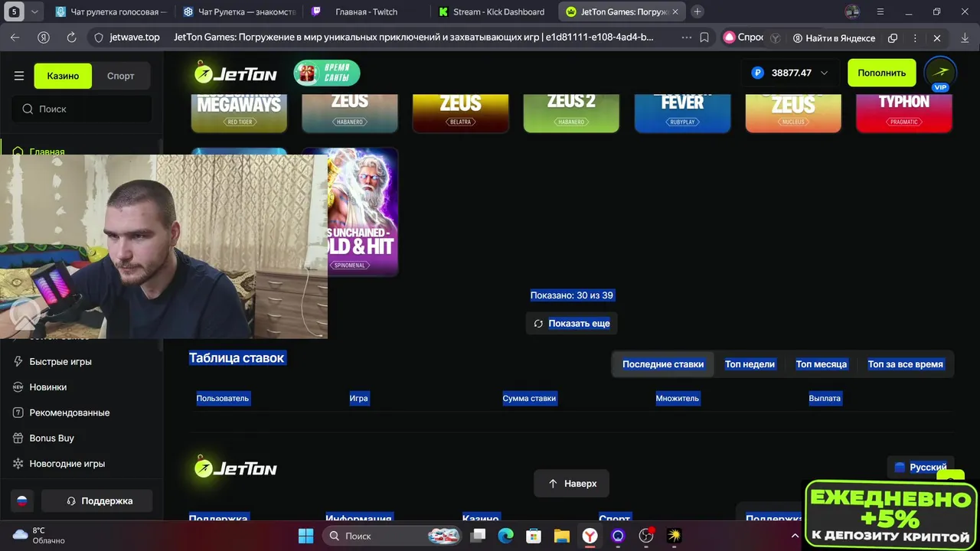Open the three-dot page options in address bar
The height and width of the screenshot is (551, 980).
[x=685, y=37]
